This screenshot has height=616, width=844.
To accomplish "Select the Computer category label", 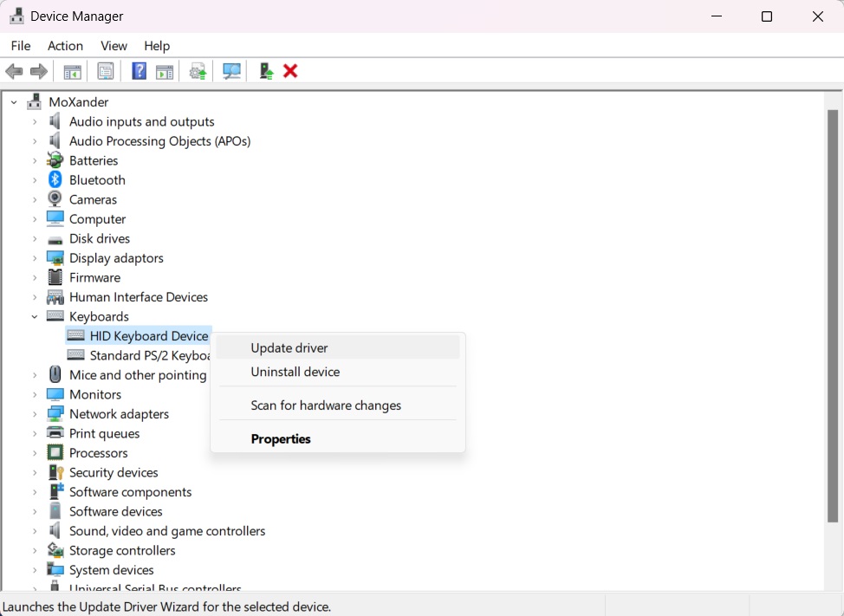I will pos(97,219).
